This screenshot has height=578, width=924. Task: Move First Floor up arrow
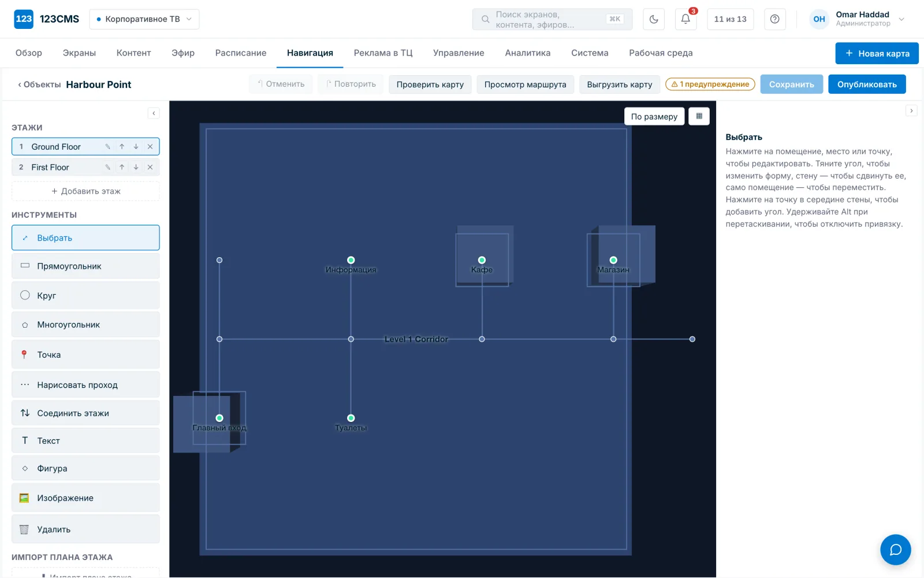[122, 167]
